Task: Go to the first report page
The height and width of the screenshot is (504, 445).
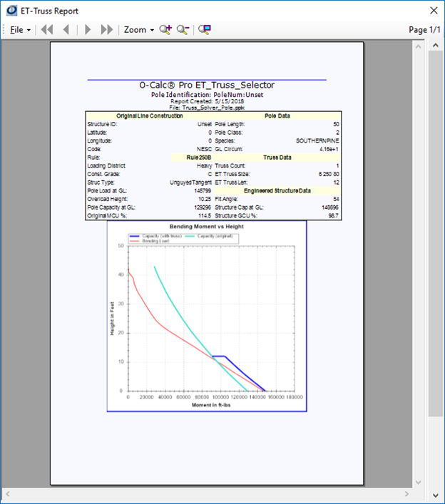Action: coord(47,29)
